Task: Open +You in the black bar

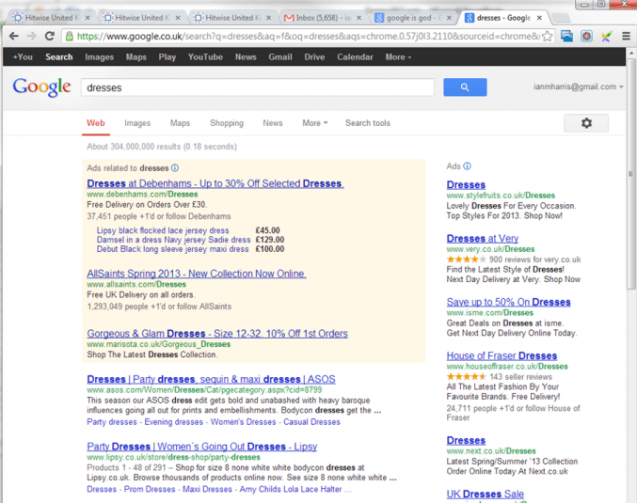Action: tap(23, 57)
